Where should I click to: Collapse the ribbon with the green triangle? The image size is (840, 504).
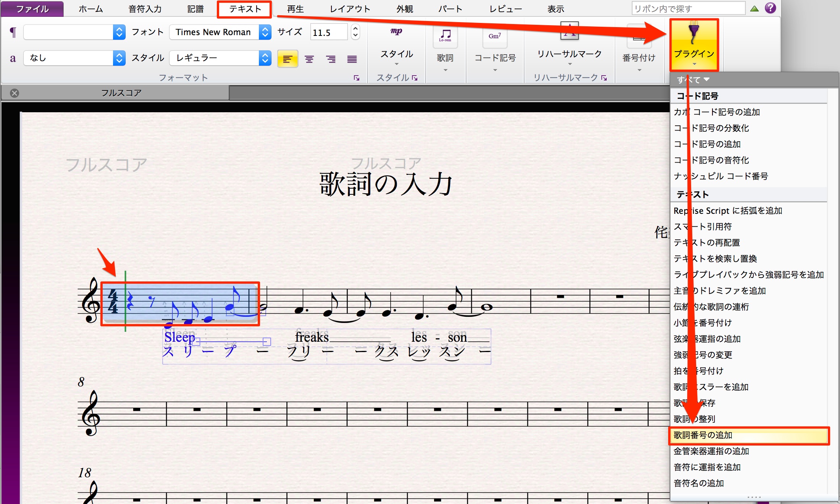(x=754, y=8)
